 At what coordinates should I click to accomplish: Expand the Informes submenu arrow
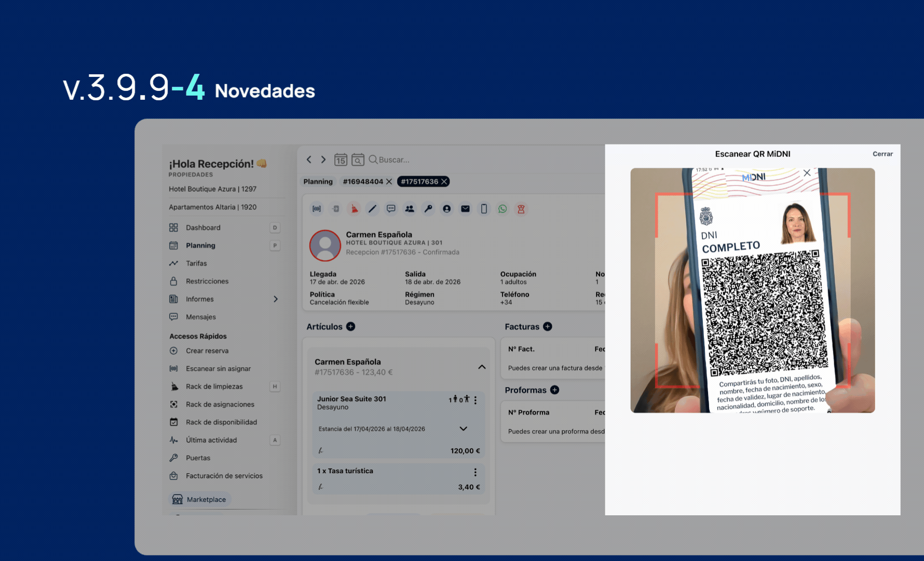[x=276, y=299]
